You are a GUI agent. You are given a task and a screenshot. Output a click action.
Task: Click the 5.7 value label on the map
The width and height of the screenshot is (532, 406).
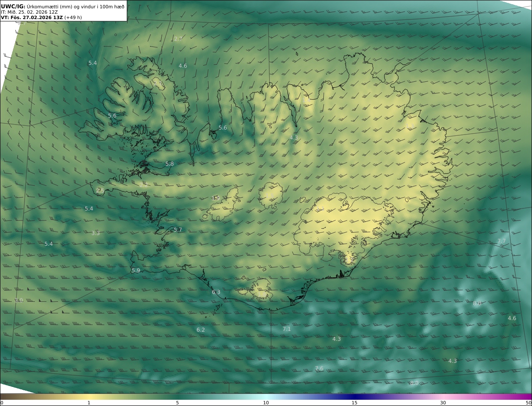pyautogui.click(x=178, y=230)
